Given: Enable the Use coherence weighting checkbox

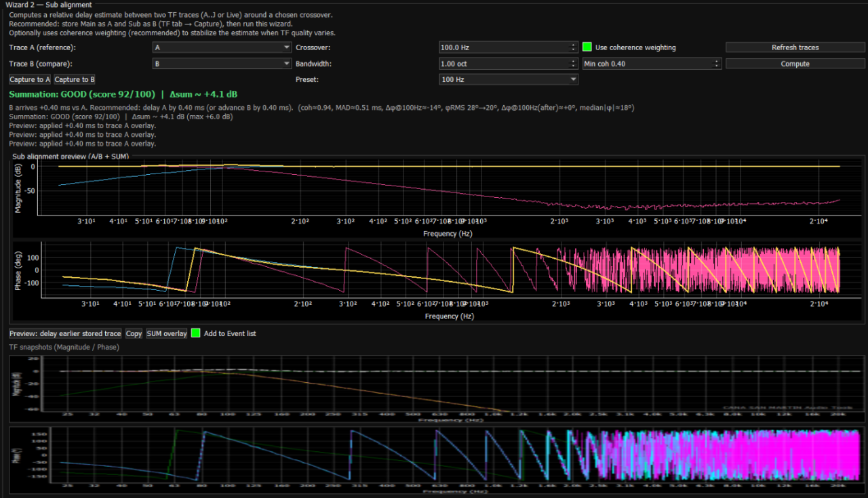Looking at the screenshot, I should click(587, 47).
